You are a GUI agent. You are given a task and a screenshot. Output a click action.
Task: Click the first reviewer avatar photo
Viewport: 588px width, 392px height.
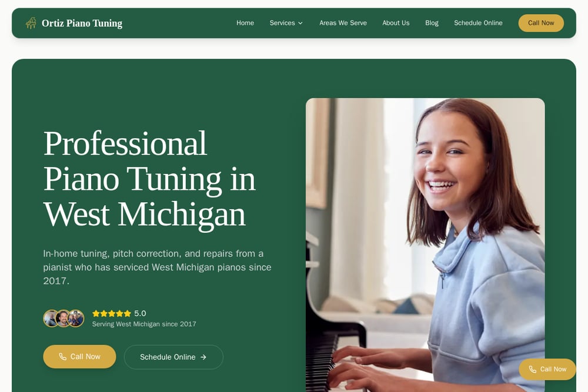point(50,319)
